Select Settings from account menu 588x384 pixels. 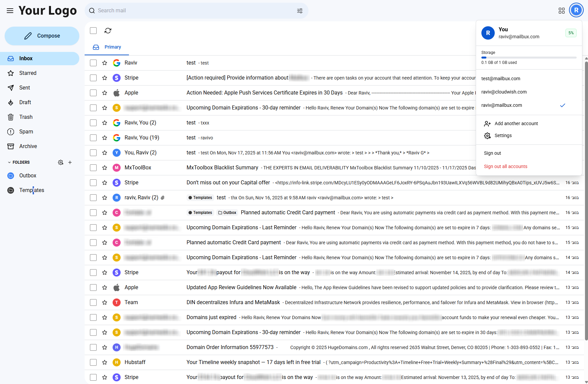click(503, 136)
